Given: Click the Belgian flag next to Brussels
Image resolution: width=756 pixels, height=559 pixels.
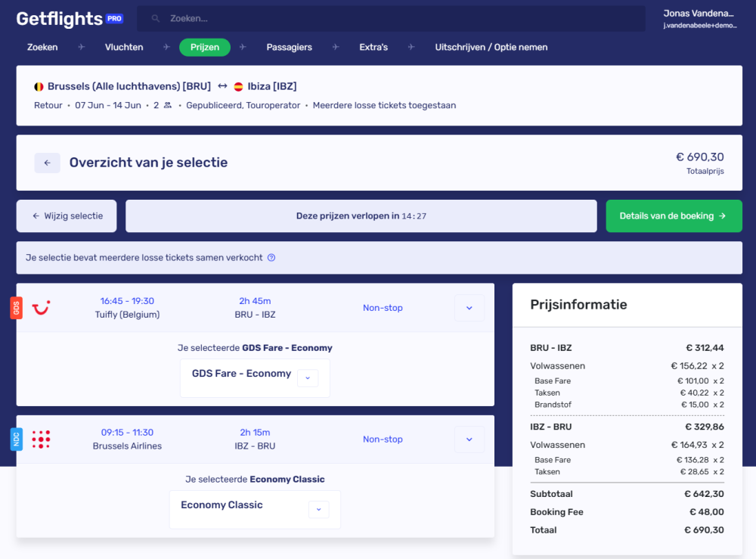Looking at the screenshot, I should click(40, 85).
